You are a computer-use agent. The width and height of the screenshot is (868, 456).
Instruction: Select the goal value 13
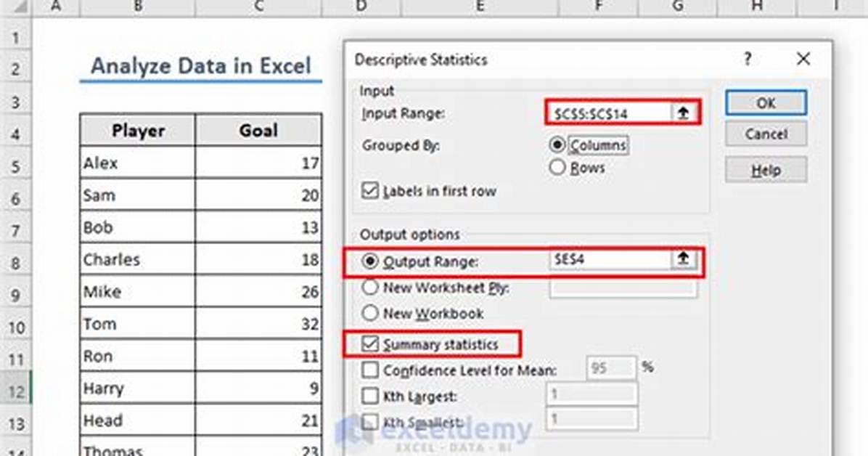coord(258,227)
